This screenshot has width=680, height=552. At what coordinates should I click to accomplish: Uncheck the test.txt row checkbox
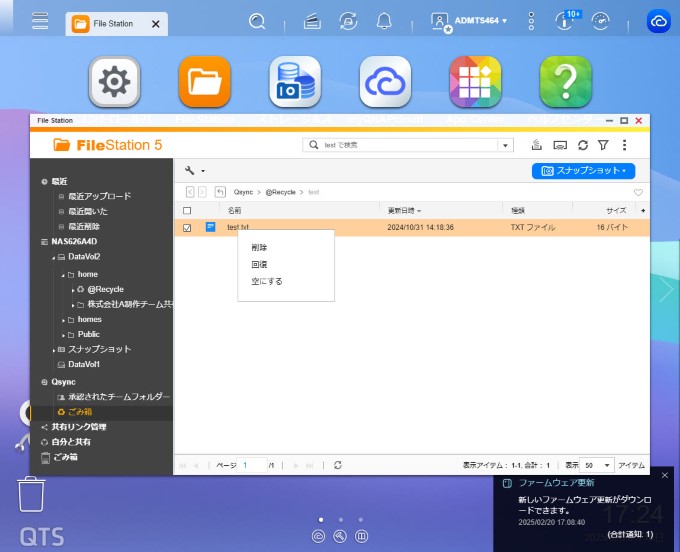[x=187, y=228]
